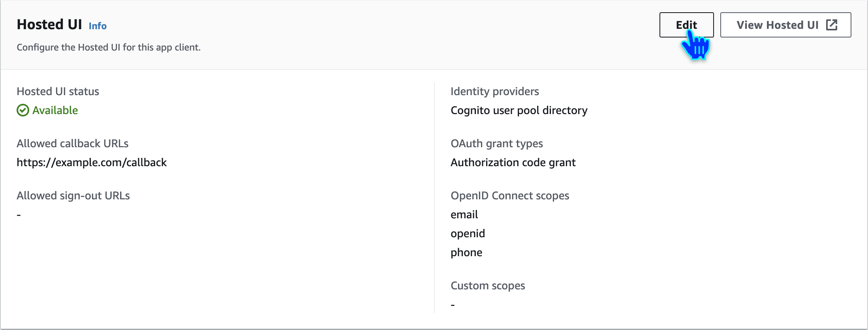Click the OAuth grant types label
This screenshot has height=330, width=868.
496,144
